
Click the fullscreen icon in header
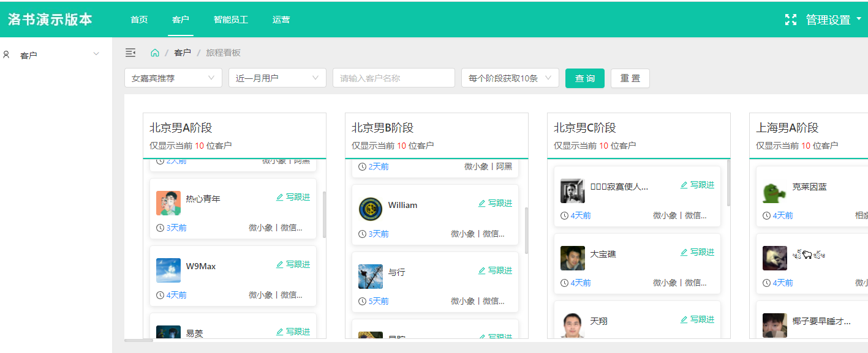(x=791, y=20)
